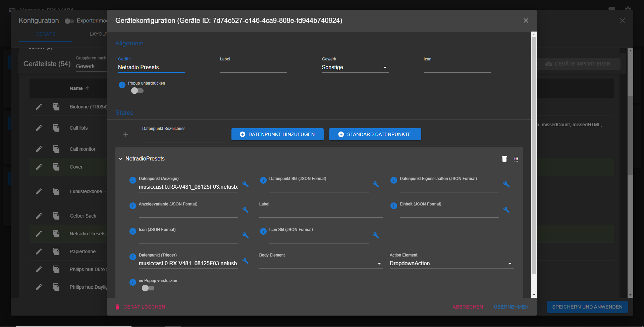Open wrench for Datenpunkt Eigenschaften field
Screen dimensions: 644x327
click(x=506, y=184)
